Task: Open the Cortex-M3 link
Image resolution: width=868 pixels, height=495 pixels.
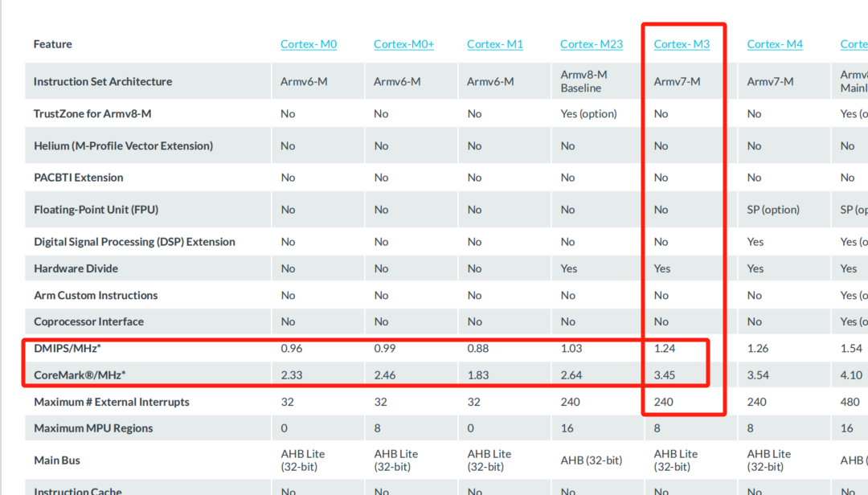Action: point(682,44)
